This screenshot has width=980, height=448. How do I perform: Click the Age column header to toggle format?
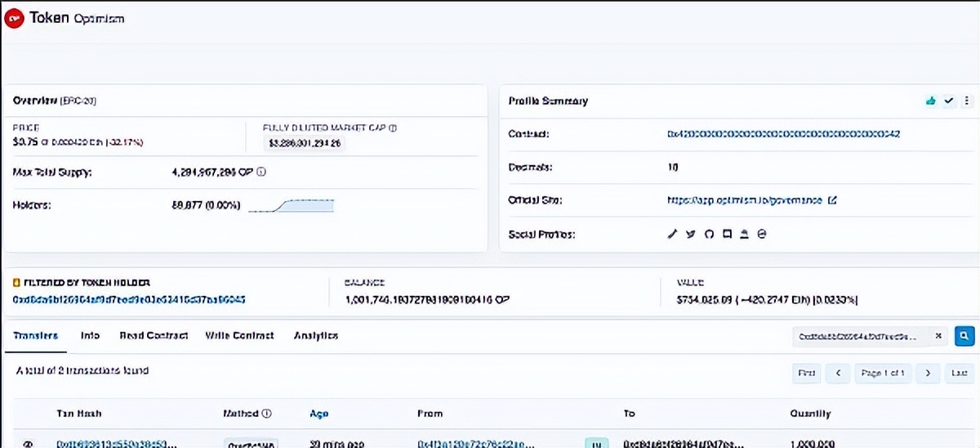(x=318, y=414)
